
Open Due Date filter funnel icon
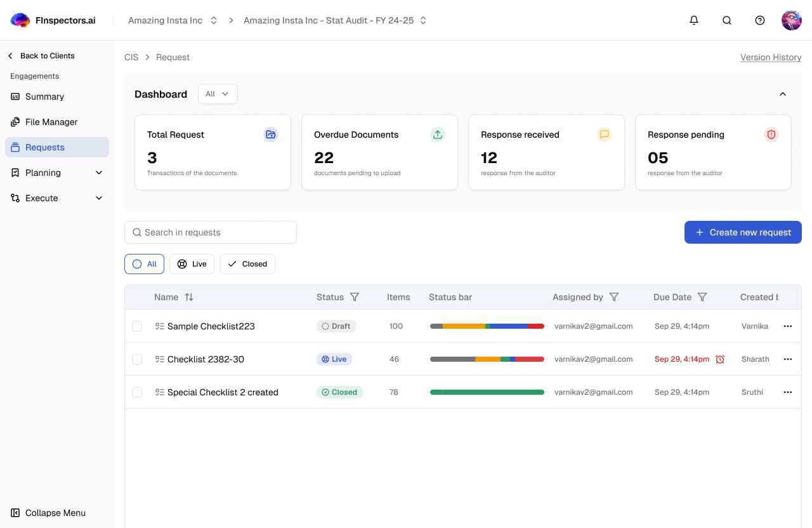pyautogui.click(x=702, y=297)
